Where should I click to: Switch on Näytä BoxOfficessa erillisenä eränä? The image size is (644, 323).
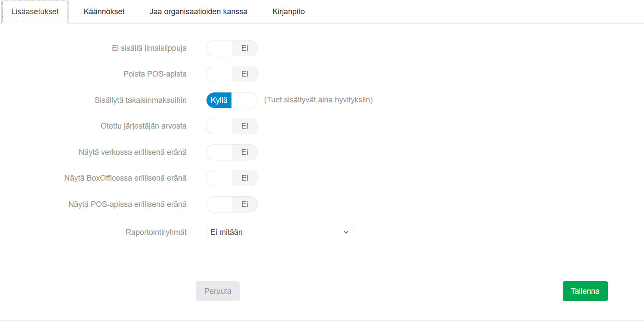[x=232, y=178]
